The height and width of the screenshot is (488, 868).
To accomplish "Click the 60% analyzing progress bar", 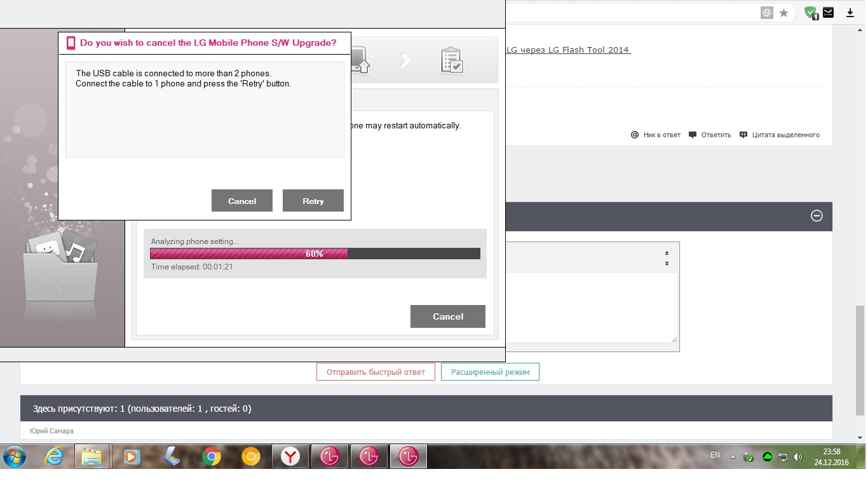I will [315, 254].
